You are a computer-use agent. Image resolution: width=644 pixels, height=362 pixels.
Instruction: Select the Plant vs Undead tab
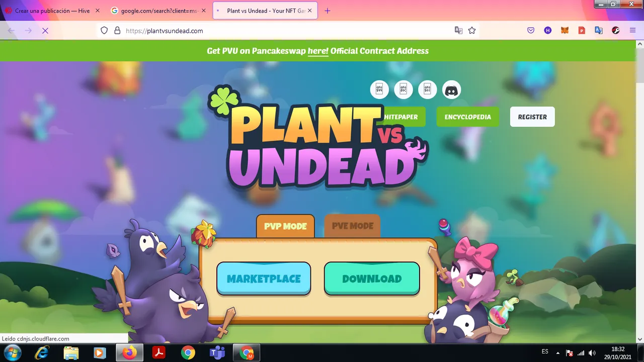[265, 11]
